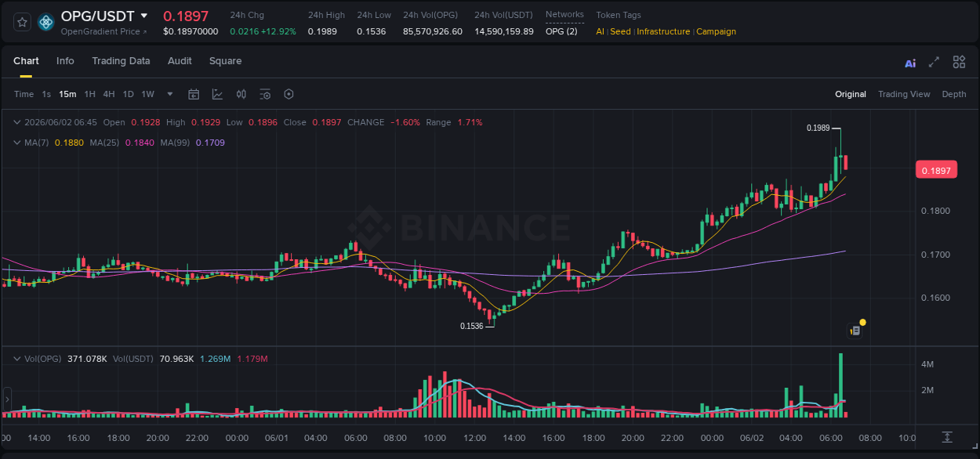Open the Campaign token tag
The width and height of the screenshot is (980, 459).
pyautogui.click(x=717, y=31)
